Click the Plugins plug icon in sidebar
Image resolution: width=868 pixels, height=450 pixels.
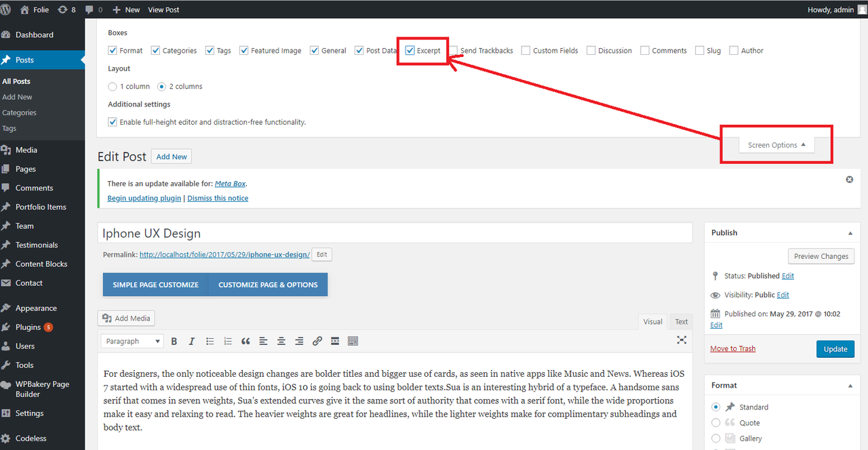pos(7,327)
